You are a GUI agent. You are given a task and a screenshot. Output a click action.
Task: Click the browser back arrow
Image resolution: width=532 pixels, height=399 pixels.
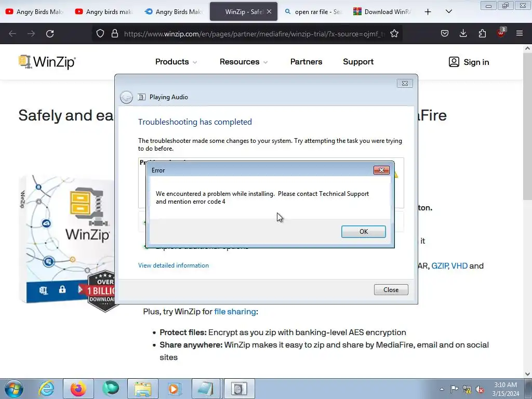12,34
